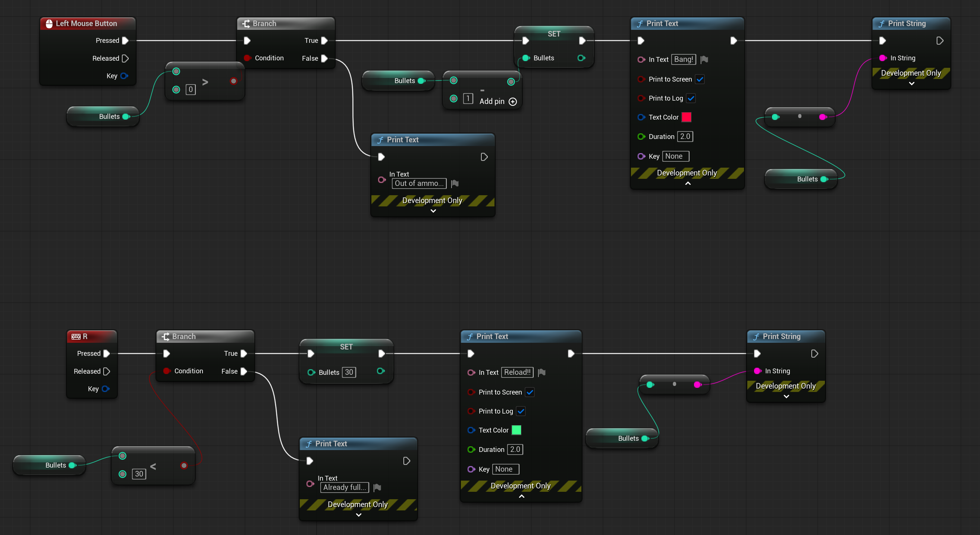980x535 pixels.
Task: Expand the bottom Print String node options
Action: (x=786, y=396)
